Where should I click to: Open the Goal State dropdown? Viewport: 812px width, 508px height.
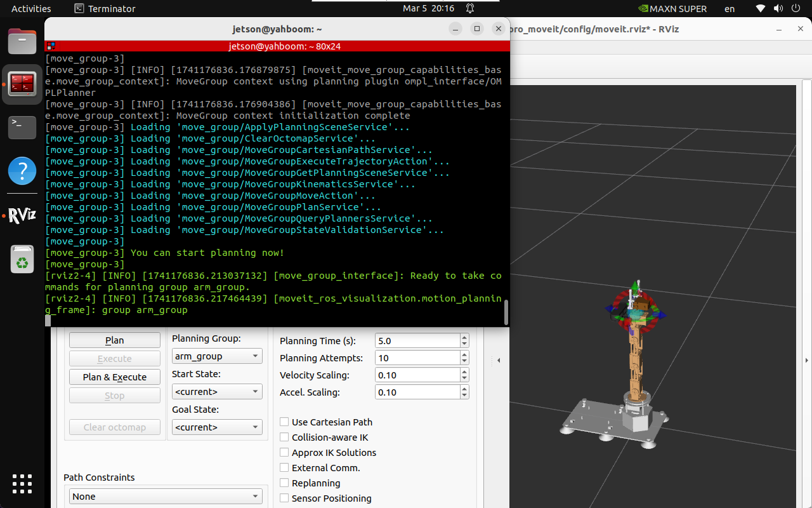click(x=217, y=427)
